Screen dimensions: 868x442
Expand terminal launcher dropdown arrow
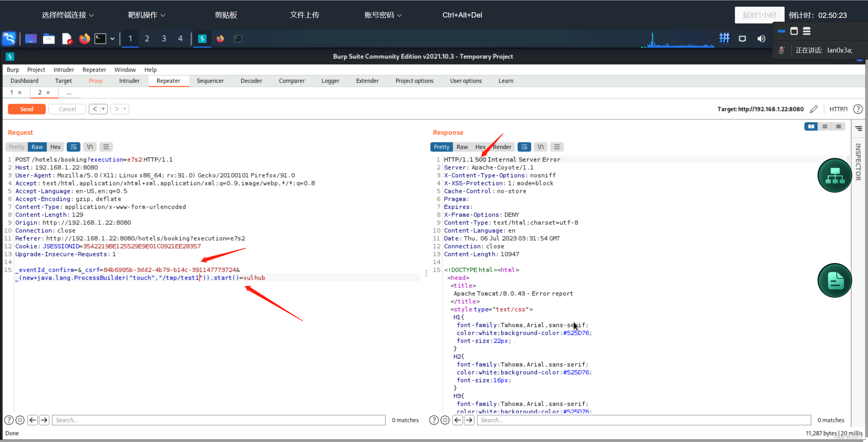[x=112, y=39]
